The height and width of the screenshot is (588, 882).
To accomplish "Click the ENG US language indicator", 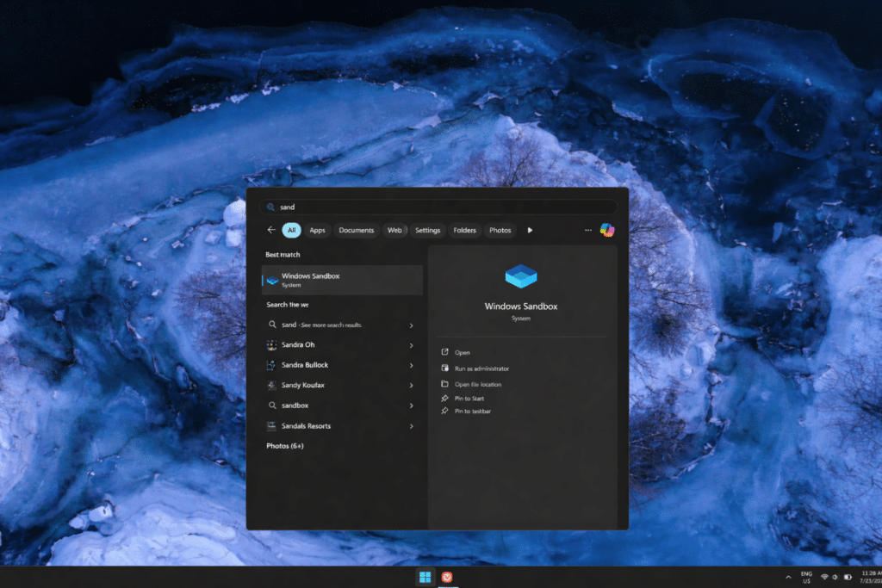I will (x=806, y=578).
